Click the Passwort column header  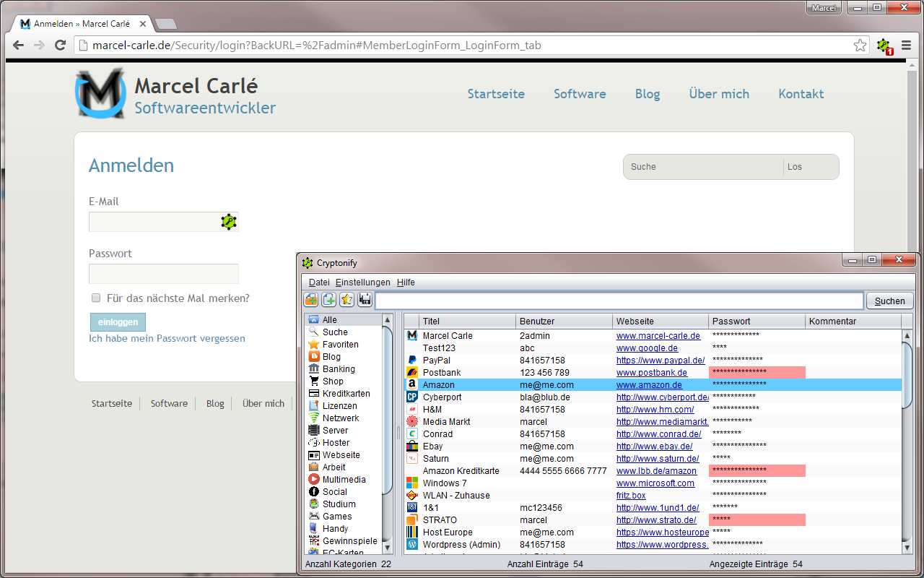tap(757, 322)
